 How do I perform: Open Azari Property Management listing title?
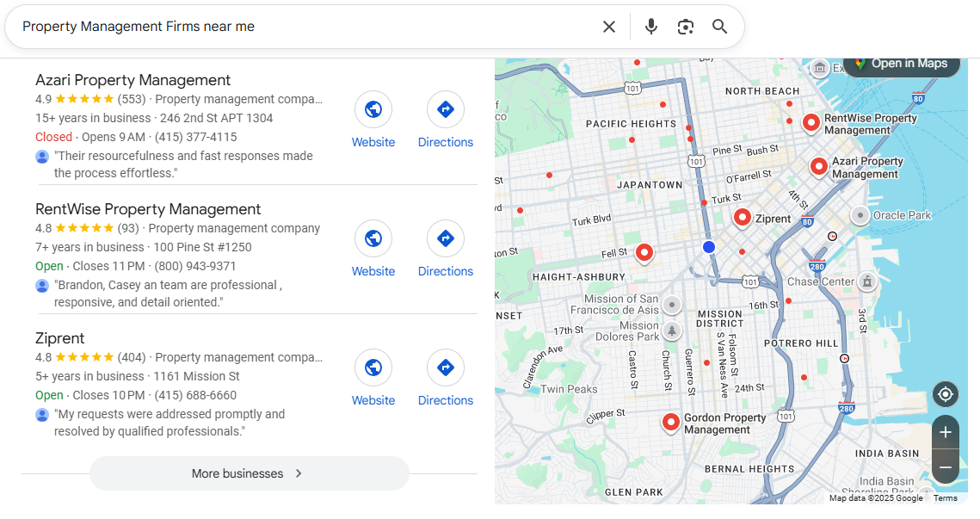(x=133, y=80)
